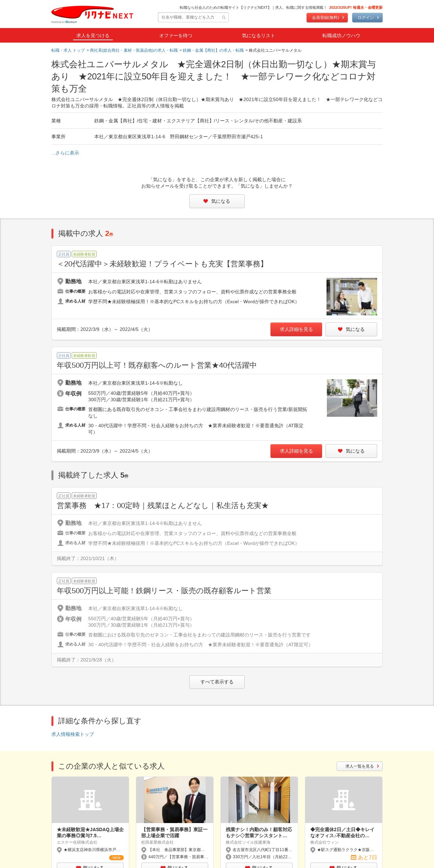Image resolution: width=434 pixels, height=868 pixels.
Task: Click building placeholder image for 株式会社ウィン card
Action: pyautogui.click(x=344, y=800)
